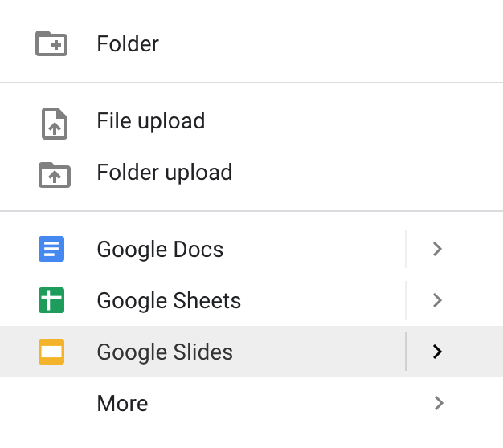Viewport: 503px width, 448px height.
Task: Click the Folder upload arrow icon
Action: [x=55, y=175]
